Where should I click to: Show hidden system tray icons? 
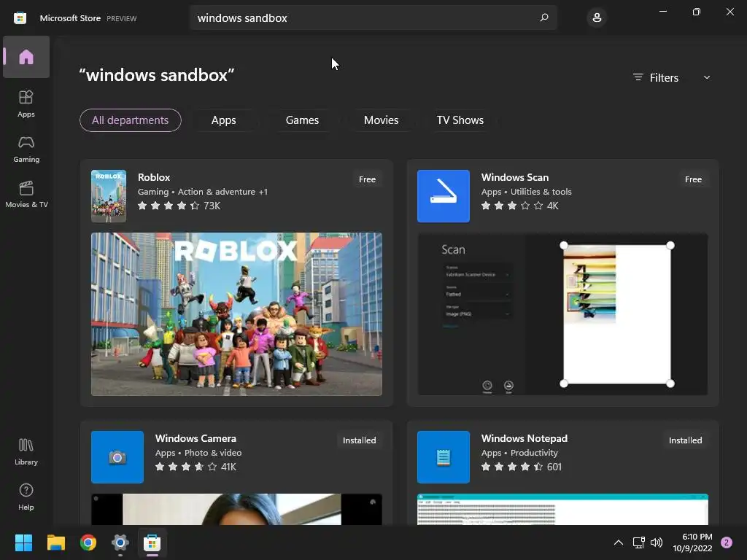coord(619,542)
